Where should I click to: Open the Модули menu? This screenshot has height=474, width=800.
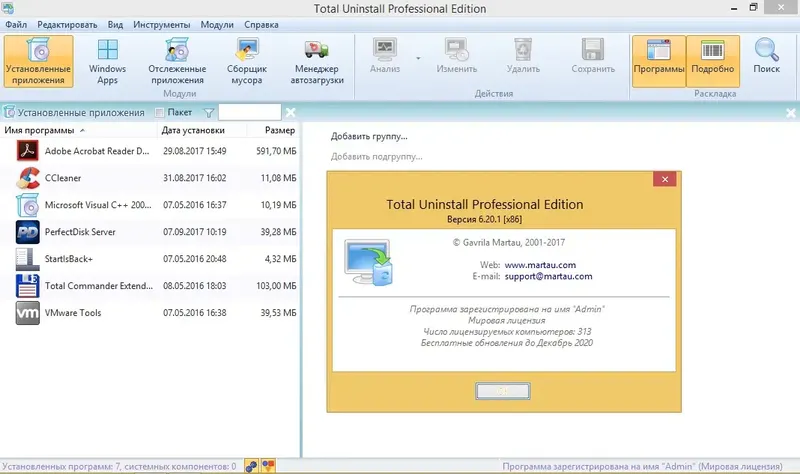(x=217, y=24)
